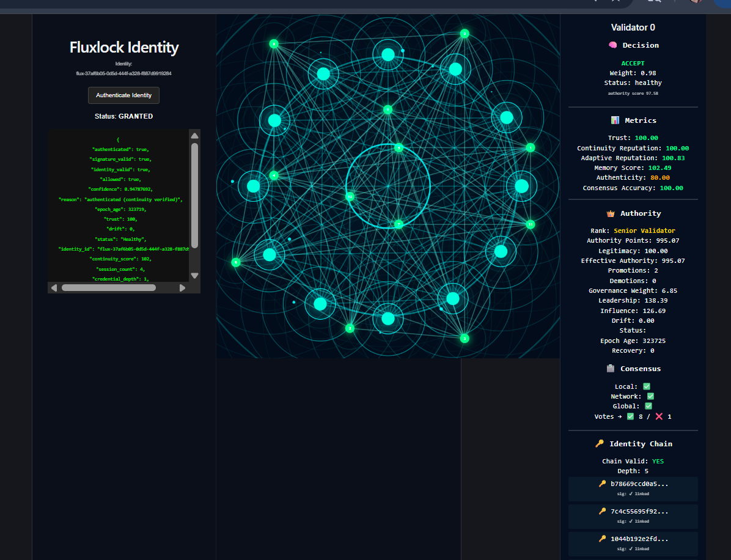The width and height of the screenshot is (731, 560).
Task: Click key icon next to 7c4c55695f92 entry
Action: click(602, 511)
